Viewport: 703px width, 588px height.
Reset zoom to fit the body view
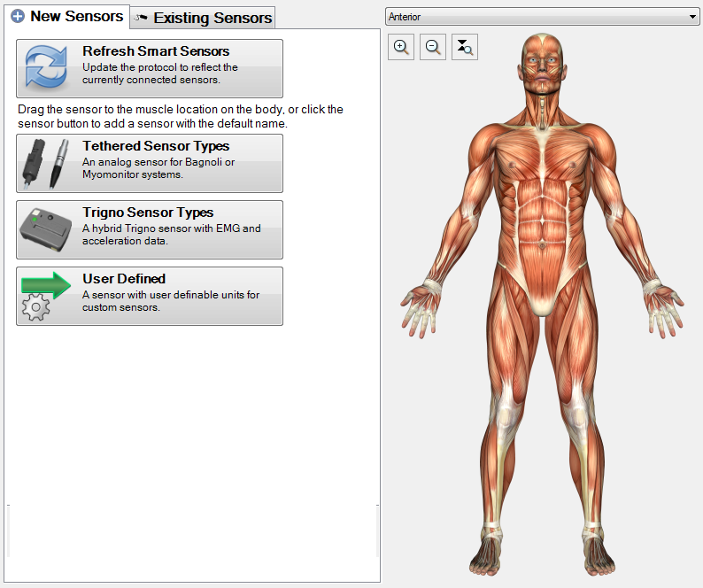pyautogui.click(x=465, y=47)
